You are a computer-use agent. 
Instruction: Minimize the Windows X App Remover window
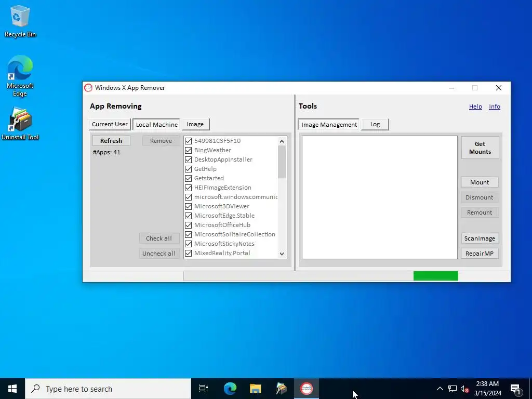tap(451, 88)
